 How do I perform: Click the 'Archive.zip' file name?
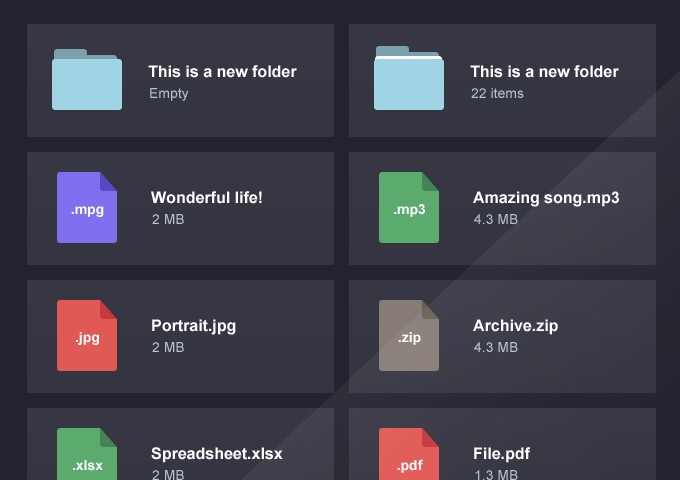pyautogui.click(x=515, y=326)
